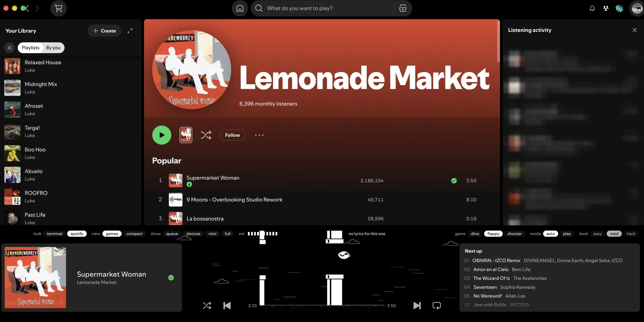
Task: Follow the artist Lemonade Market
Action: 232,135
